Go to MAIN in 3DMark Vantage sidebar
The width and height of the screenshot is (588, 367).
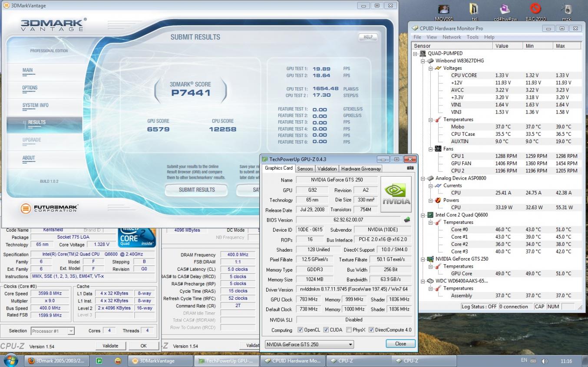28,70
